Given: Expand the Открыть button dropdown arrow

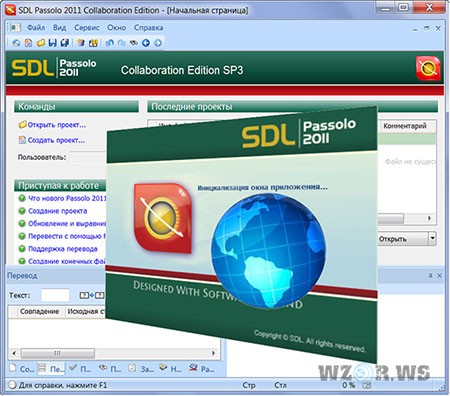Looking at the screenshot, I should [432, 238].
